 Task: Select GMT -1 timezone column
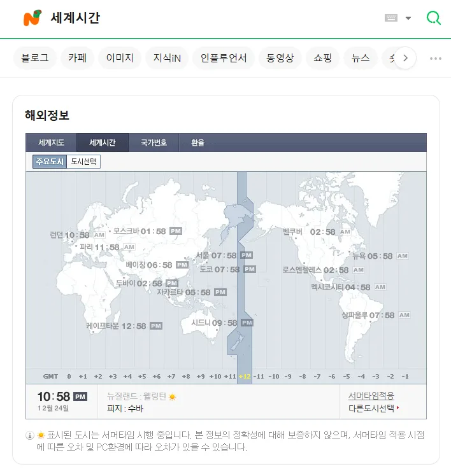[x=405, y=377]
